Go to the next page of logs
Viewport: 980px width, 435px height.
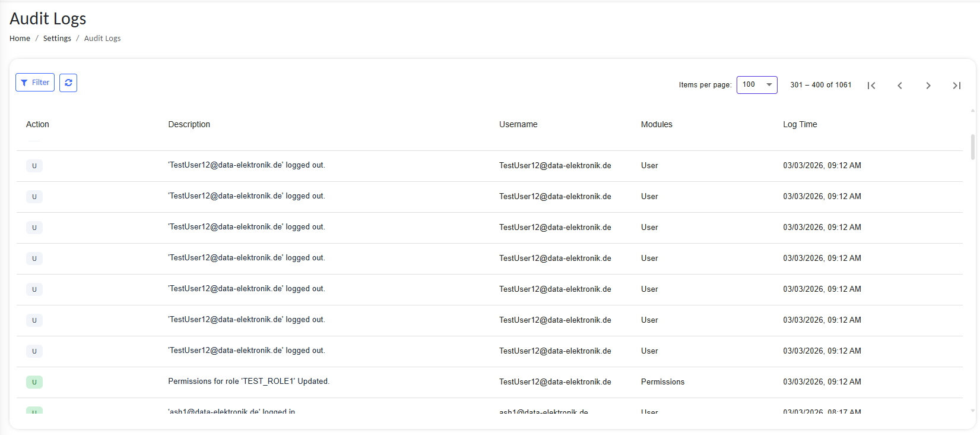click(x=928, y=86)
